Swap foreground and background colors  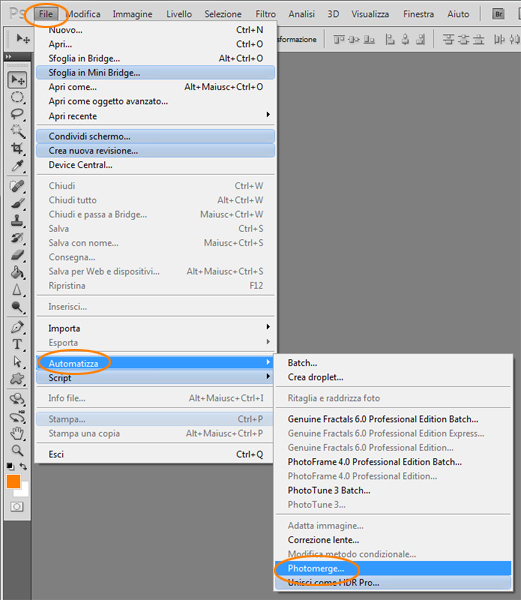coord(23,466)
